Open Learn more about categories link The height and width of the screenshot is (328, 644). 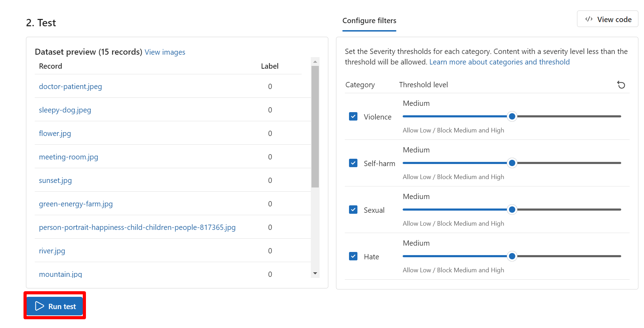[499, 62]
